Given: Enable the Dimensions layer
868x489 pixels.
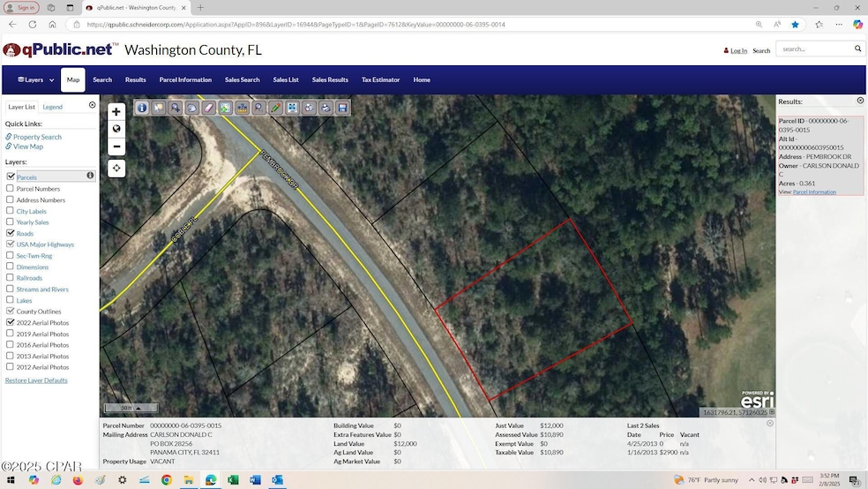Looking at the screenshot, I should coord(10,267).
